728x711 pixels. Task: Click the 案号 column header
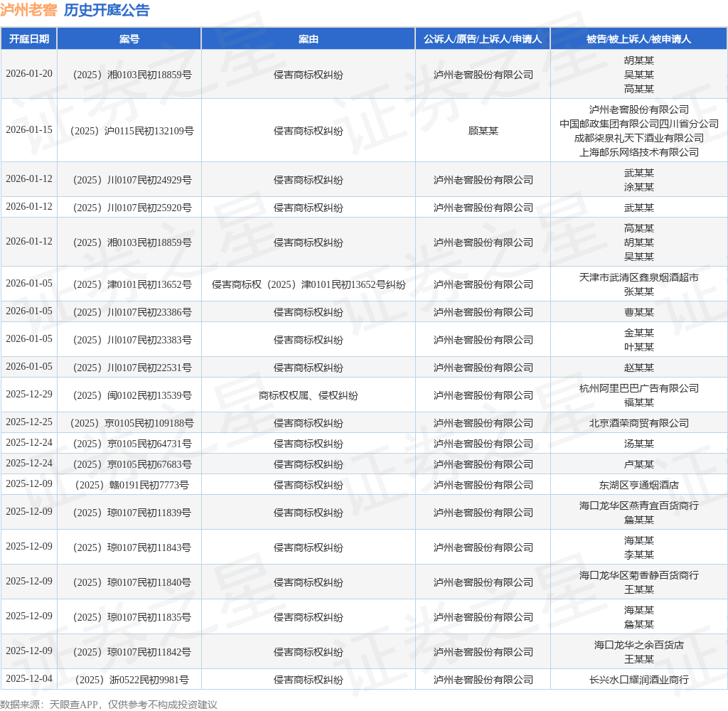(x=129, y=39)
